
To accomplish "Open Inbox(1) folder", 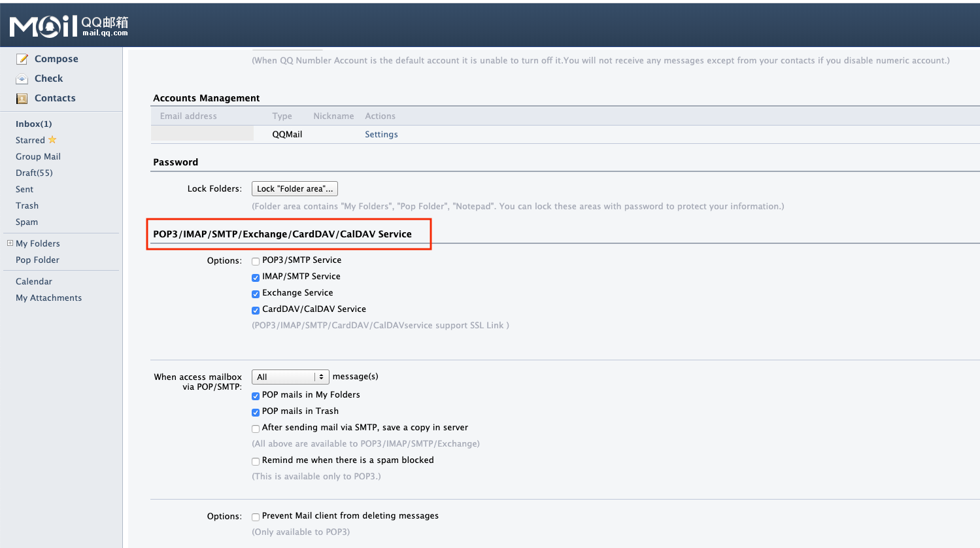I will click(34, 124).
